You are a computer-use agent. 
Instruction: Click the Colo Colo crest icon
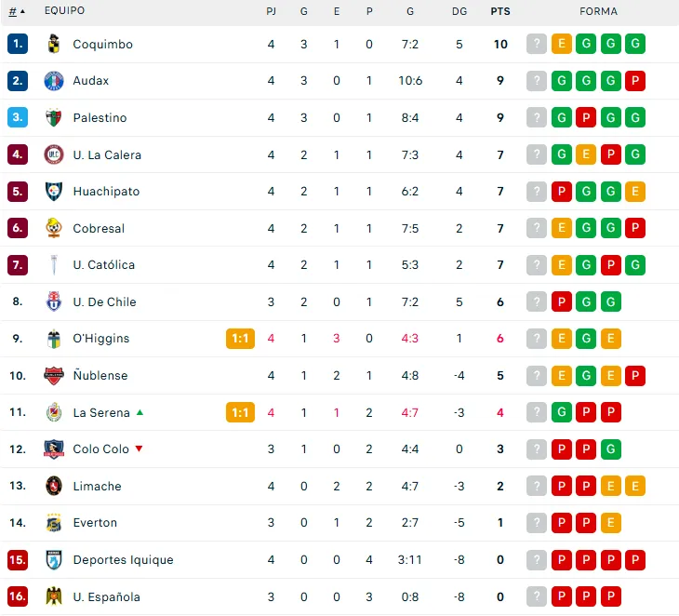click(x=53, y=449)
